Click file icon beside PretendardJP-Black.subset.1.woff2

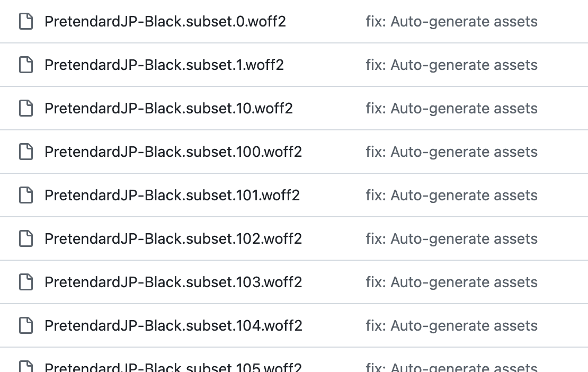tap(26, 65)
